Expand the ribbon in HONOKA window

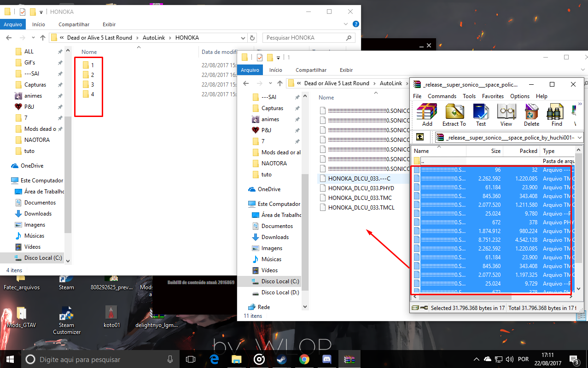pyautogui.click(x=347, y=24)
